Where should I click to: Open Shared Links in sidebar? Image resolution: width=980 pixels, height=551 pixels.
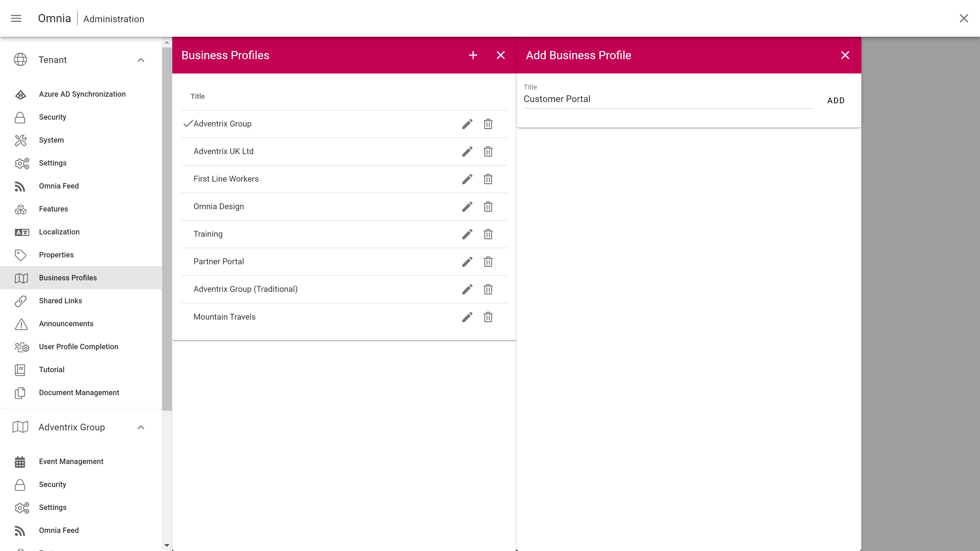(60, 301)
